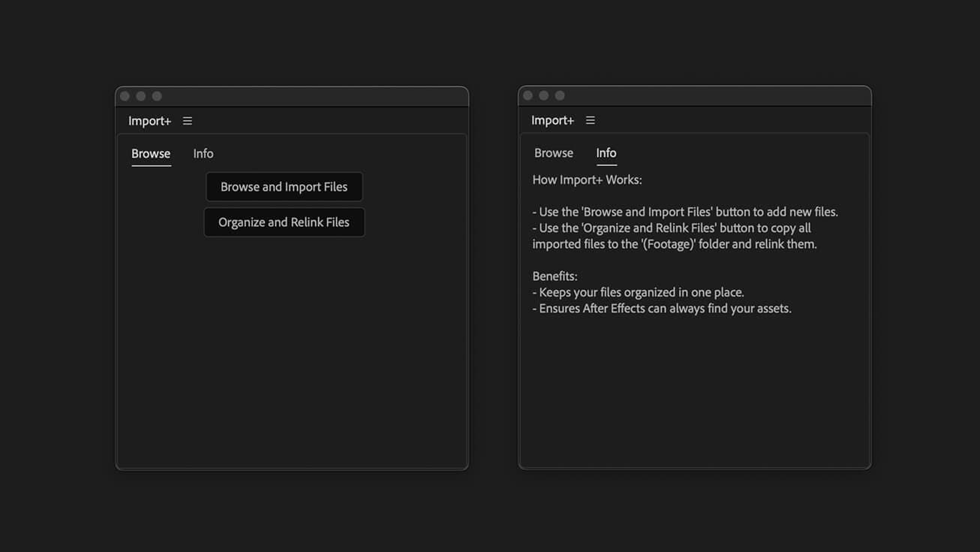Screen dimensions: 980x552
Task: Click the Organize and Relink Files button
Action: point(284,222)
